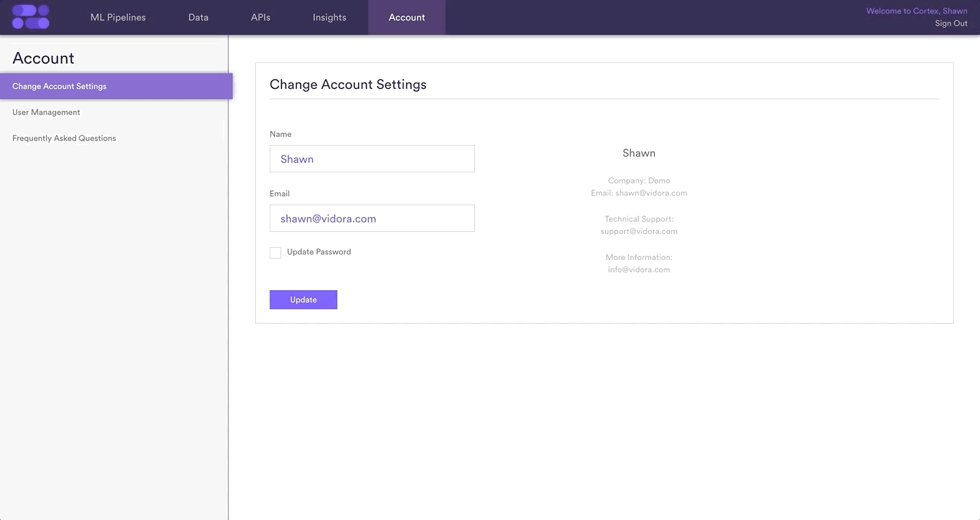
Task: Click the 'Email: shawn@vidora.com' text
Action: point(639,193)
